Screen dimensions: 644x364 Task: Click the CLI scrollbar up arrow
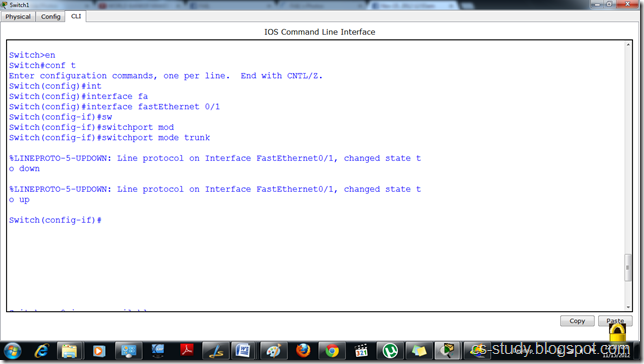click(x=628, y=44)
